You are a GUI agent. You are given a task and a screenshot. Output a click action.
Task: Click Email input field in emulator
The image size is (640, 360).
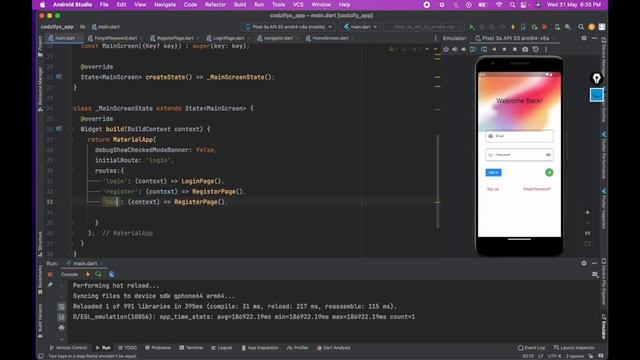(x=519, y=136)
